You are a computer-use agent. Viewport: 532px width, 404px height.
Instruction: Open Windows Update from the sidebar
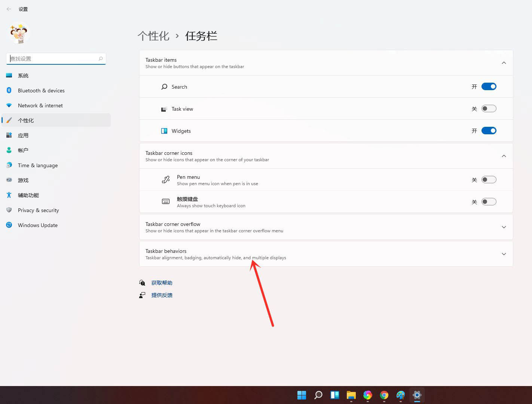coord(37,225)
